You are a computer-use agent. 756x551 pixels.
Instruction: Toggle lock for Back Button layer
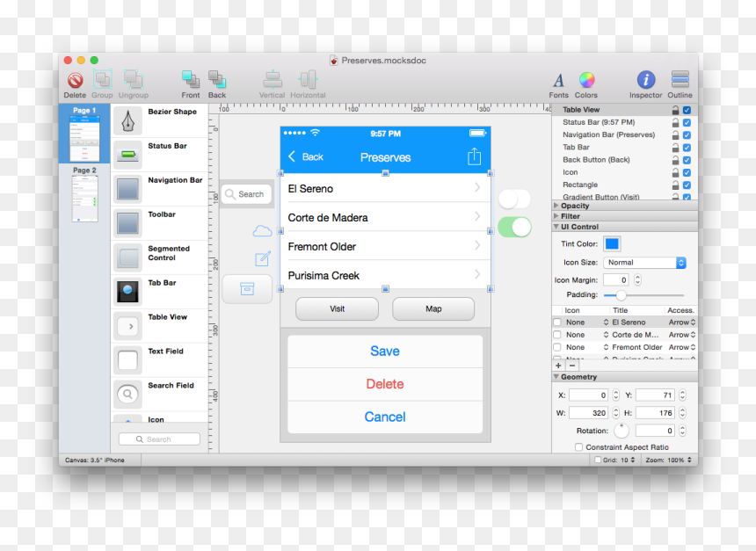click(675, 160)
